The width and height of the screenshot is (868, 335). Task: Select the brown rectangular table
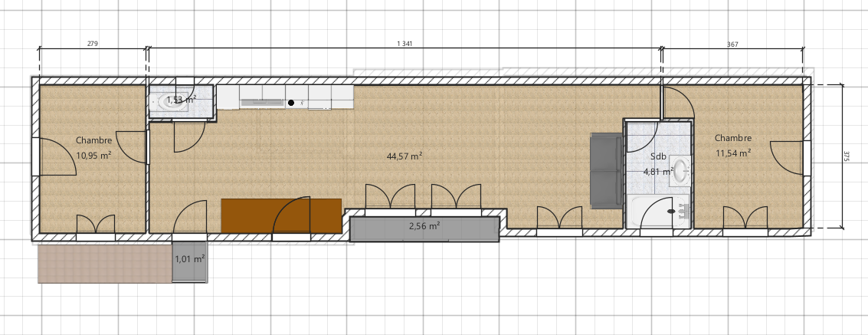(281, 215)
